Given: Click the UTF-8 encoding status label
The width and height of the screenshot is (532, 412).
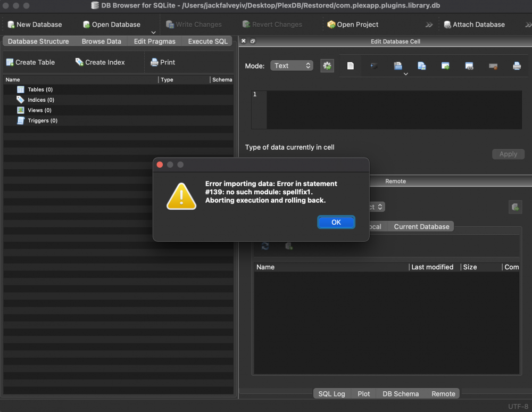Looking at the screenshot, I should (x=518, y=406).
